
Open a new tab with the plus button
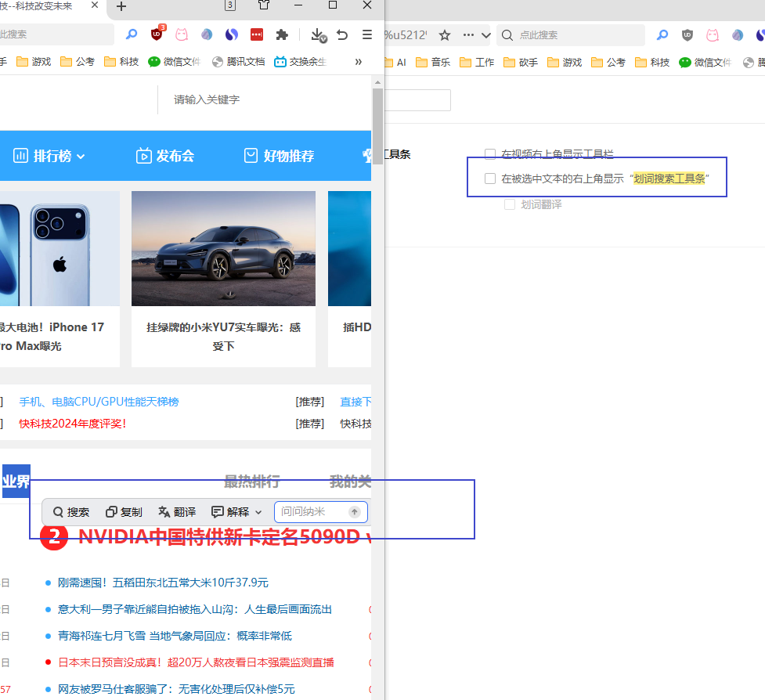[x=121, y=6]
